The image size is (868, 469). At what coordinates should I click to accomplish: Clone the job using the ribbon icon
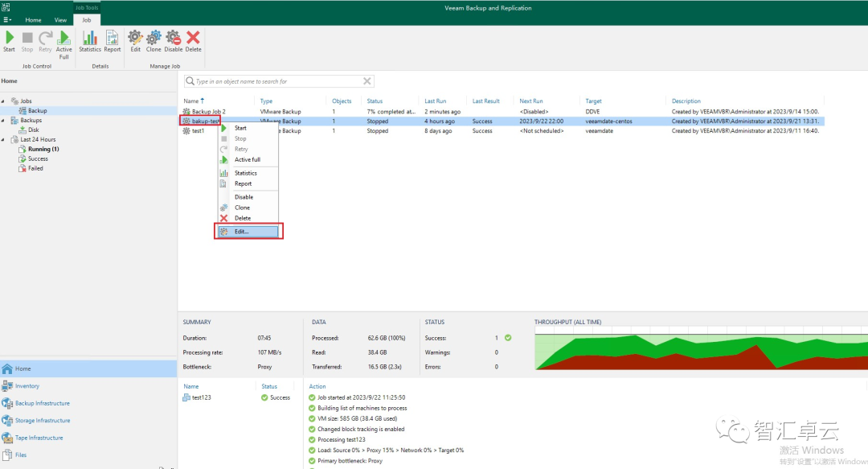[x=154, y=40]
